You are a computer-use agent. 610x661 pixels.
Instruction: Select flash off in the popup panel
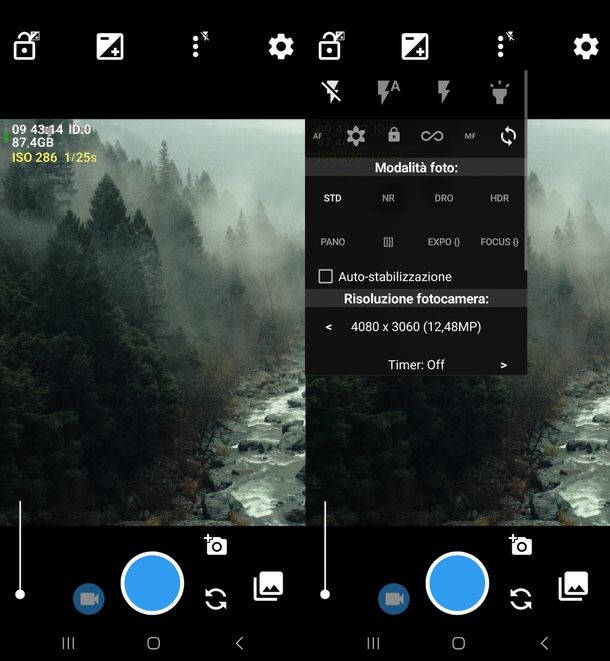[332, 92]
